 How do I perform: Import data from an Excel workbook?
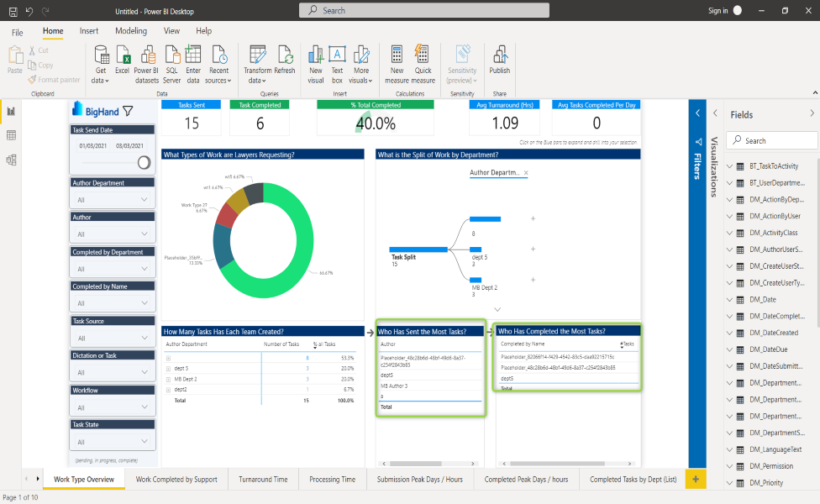123,60
